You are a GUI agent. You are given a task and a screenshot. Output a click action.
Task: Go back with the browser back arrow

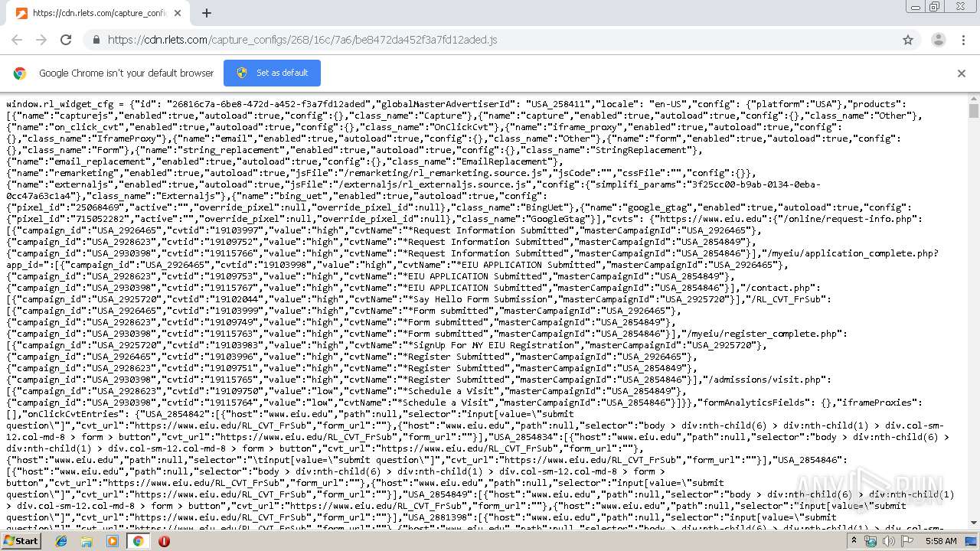pos(17,40)
